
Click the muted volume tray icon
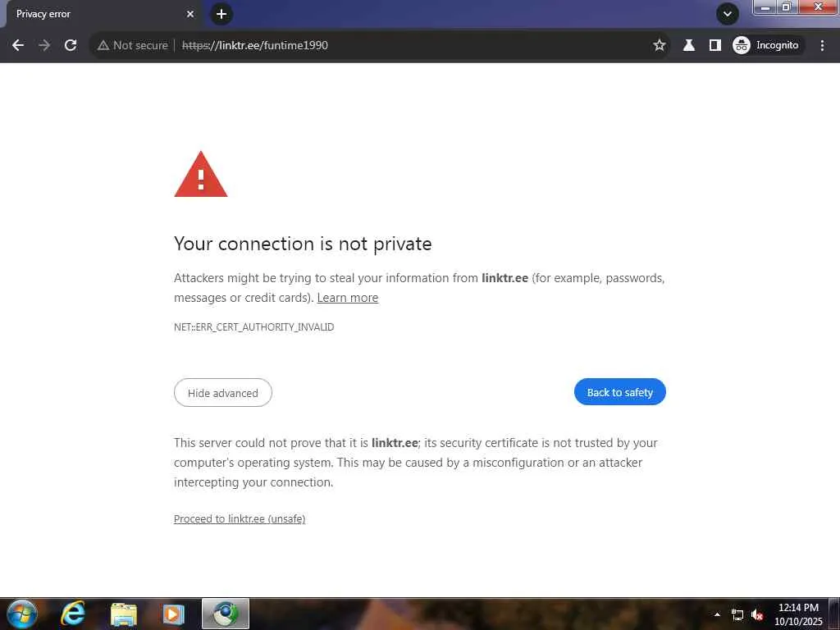[x=757, y=615]
